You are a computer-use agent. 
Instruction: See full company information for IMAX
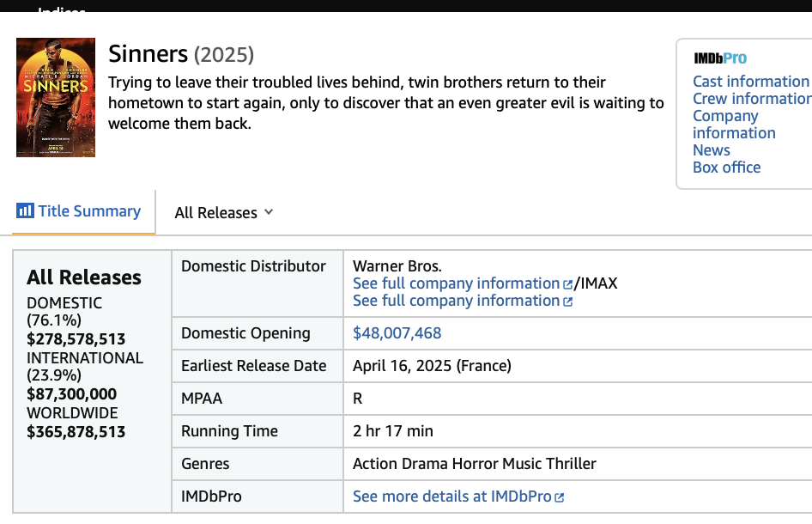pyautogui.click(x=456, y=301)
